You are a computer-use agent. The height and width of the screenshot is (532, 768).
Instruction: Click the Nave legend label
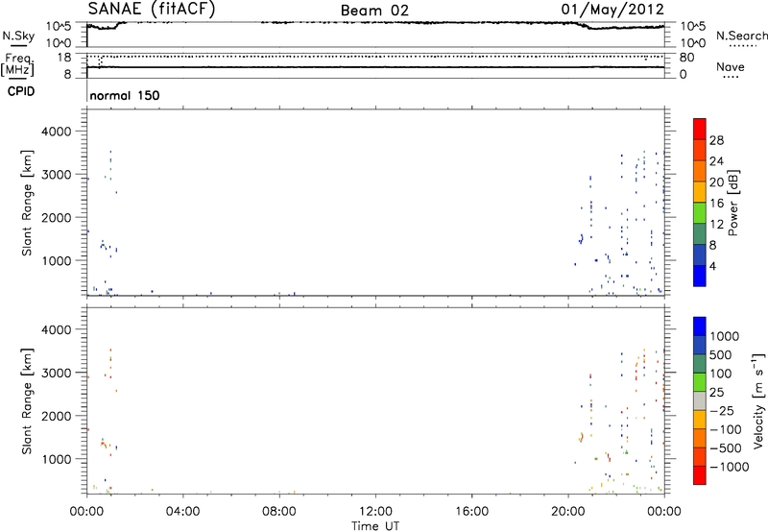(x=731, y=66)
